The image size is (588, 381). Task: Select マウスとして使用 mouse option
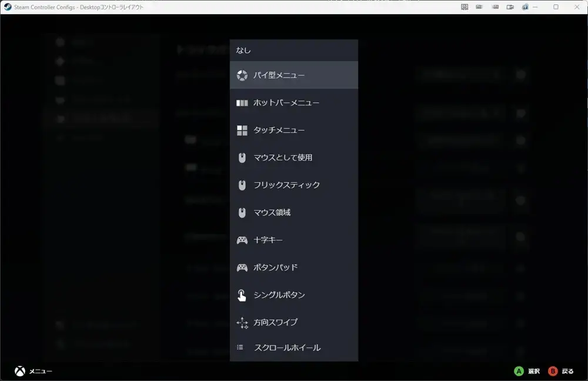pyautogui.click(x=293, y=158)
